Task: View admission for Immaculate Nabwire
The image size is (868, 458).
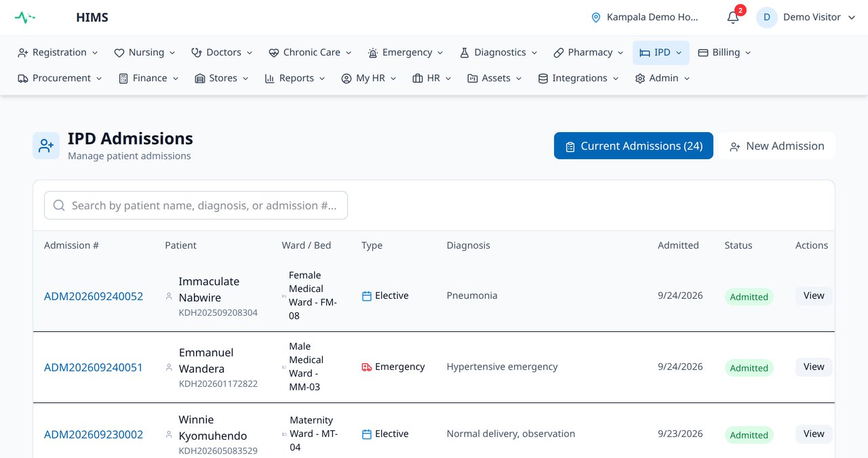Action: pos(814,296)
